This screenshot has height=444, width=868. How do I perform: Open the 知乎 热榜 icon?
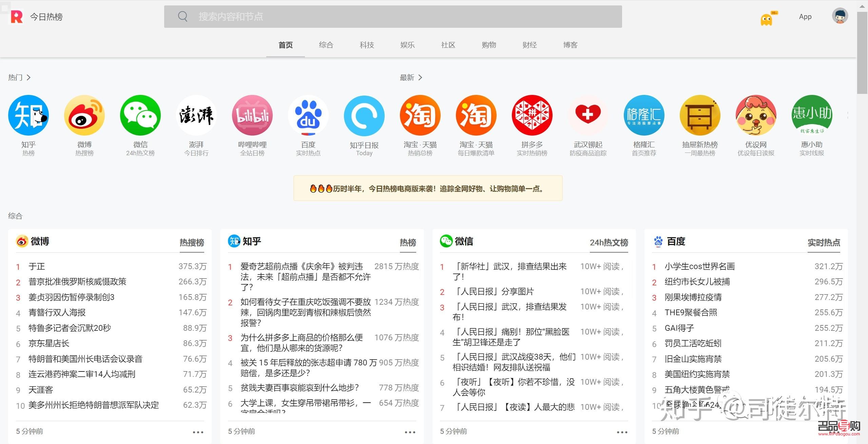(x=28, y=115)
